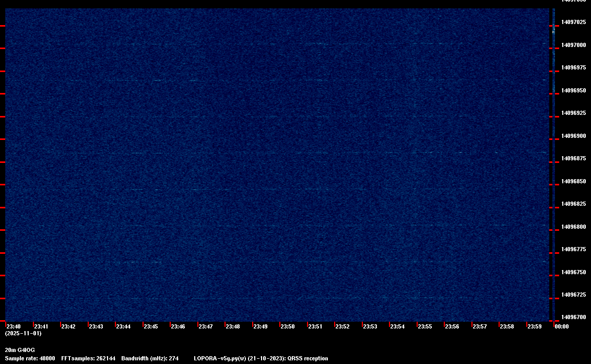
Task: Click the 23:45 time axis label
Action: pyautogui.click(x=151, y=326)
